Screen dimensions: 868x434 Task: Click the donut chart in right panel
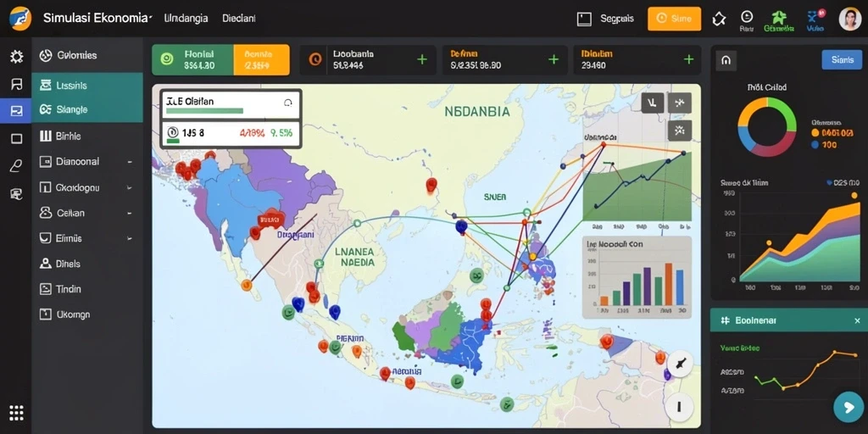pos(767,127)
